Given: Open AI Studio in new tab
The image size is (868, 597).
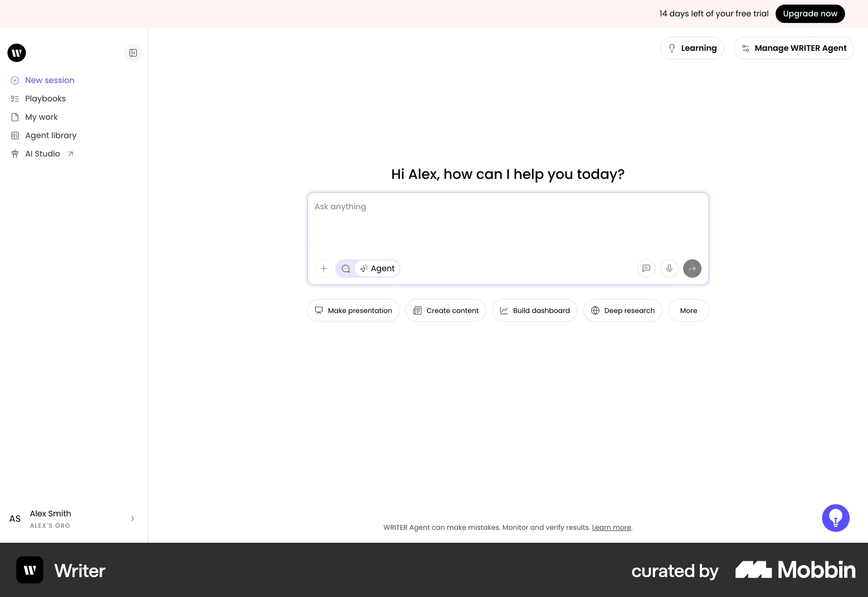Looking at the screenshot, I should 41,153.
